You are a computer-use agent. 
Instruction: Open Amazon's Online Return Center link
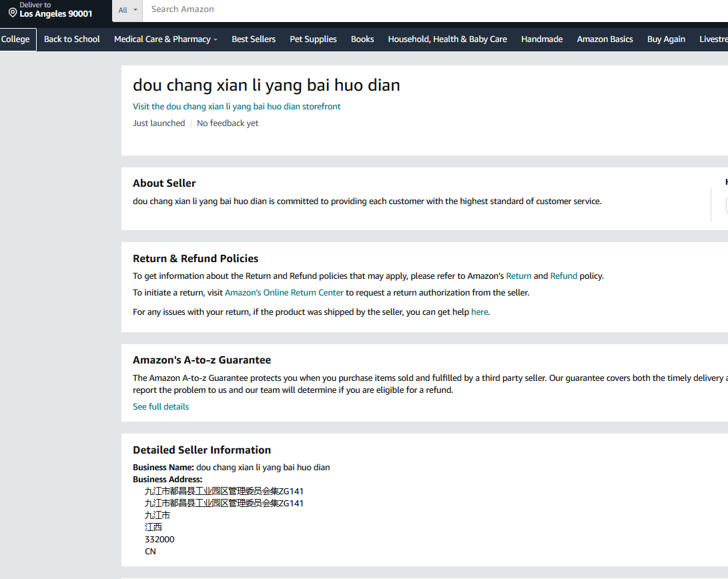[284, 293]
